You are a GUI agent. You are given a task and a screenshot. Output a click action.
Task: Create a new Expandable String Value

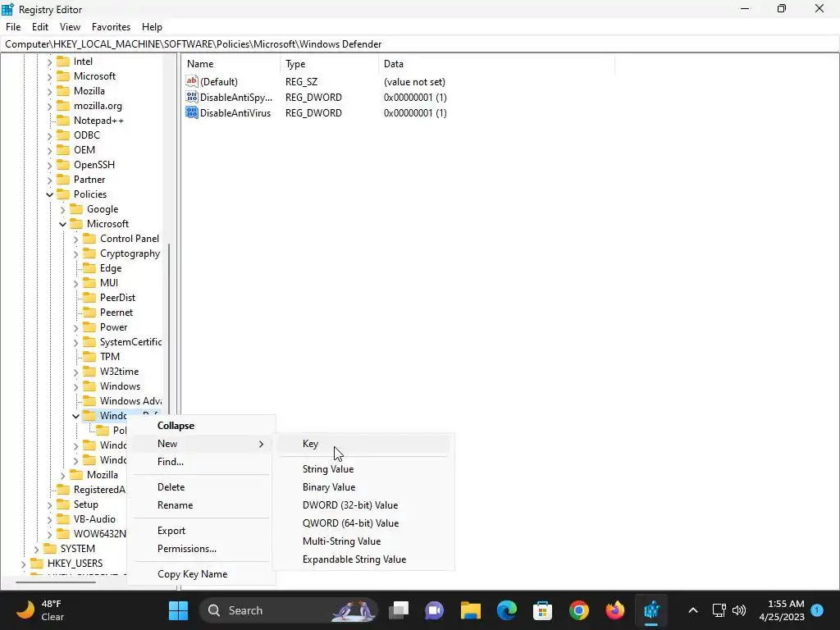coord(354,559)
